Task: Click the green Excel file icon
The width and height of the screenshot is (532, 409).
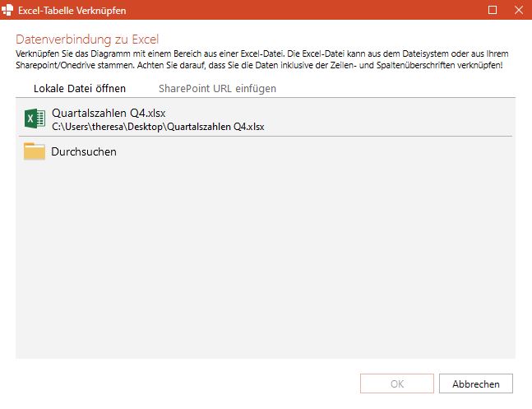Action: 35,119
